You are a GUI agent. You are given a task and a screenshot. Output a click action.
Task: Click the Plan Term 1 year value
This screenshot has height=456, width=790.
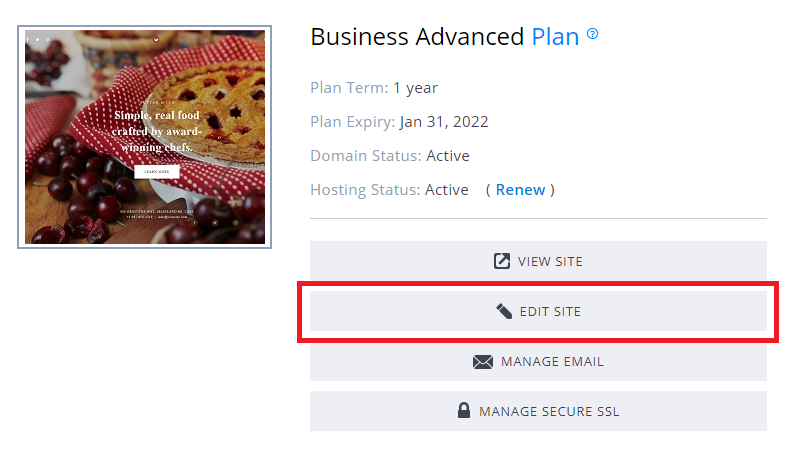415,88
